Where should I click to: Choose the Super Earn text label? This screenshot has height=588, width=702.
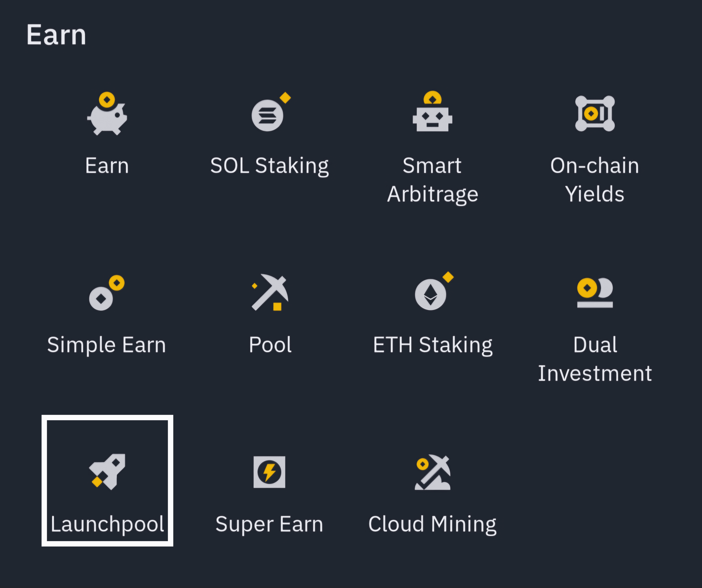tap(269, 524)
